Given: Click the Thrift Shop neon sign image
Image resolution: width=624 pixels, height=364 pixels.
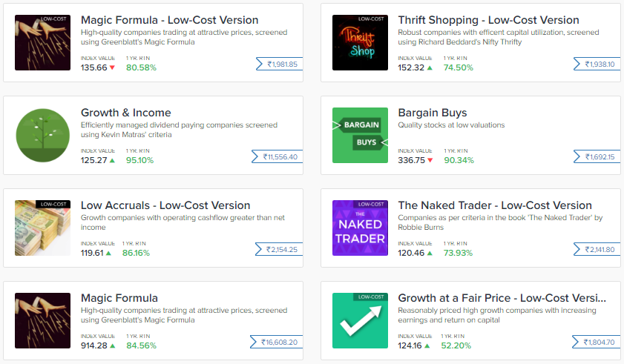Looking at the screenshot, I should coord(360,42).
